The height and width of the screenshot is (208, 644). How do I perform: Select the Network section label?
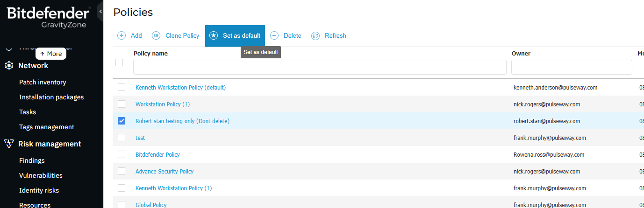(33, 66)
